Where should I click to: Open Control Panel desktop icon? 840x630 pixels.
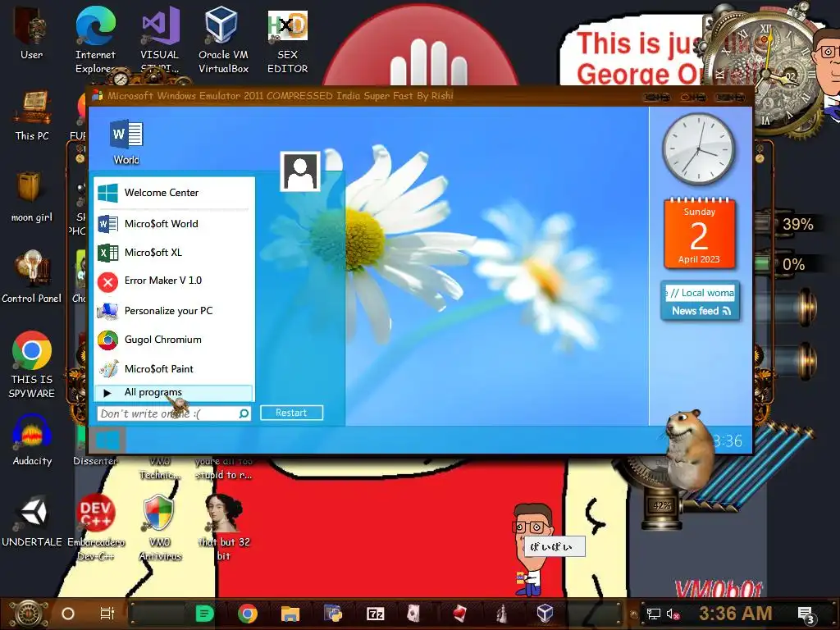(x=32, y=277)
